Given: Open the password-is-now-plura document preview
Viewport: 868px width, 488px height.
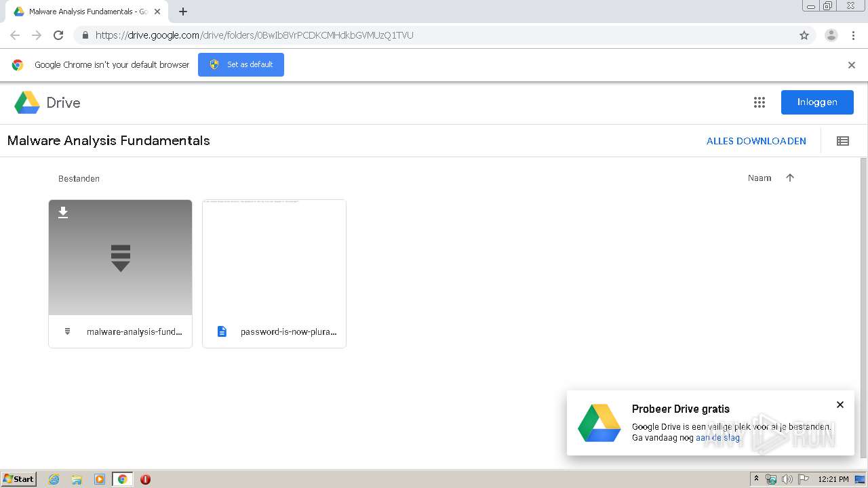Looking at the screenshot, I should (x=274, y=258).
